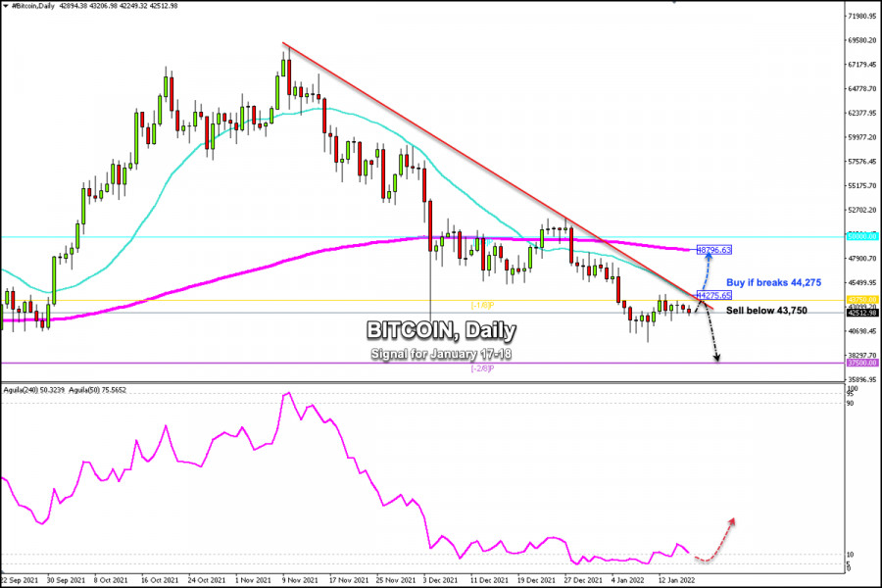Click the 71980.95 price axis label
882x588 pixels.
click(x=861, y=17)
